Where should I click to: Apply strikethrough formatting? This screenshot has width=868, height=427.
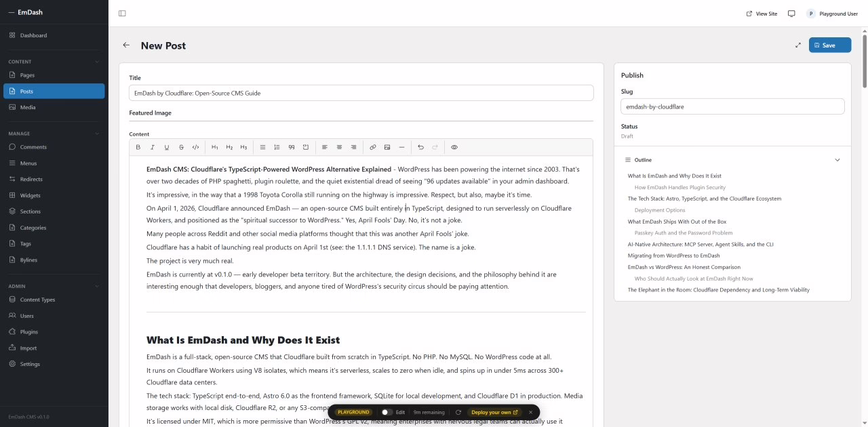(181, 147)
